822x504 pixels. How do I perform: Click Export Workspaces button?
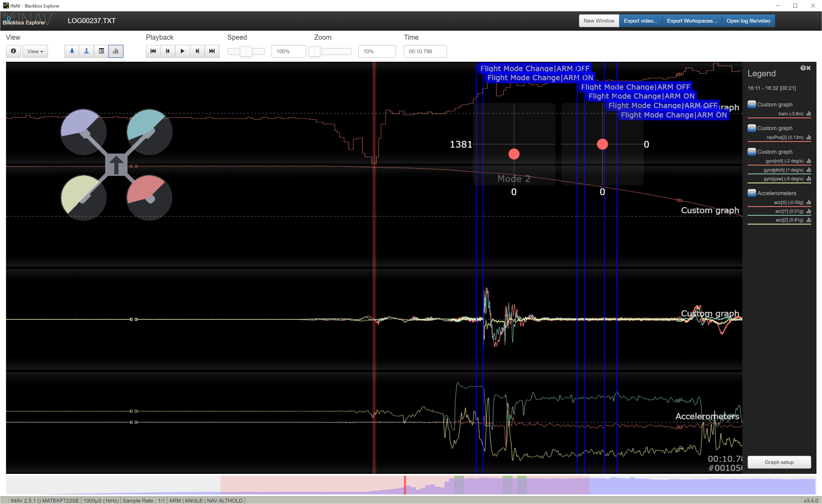tap(692, 21)
